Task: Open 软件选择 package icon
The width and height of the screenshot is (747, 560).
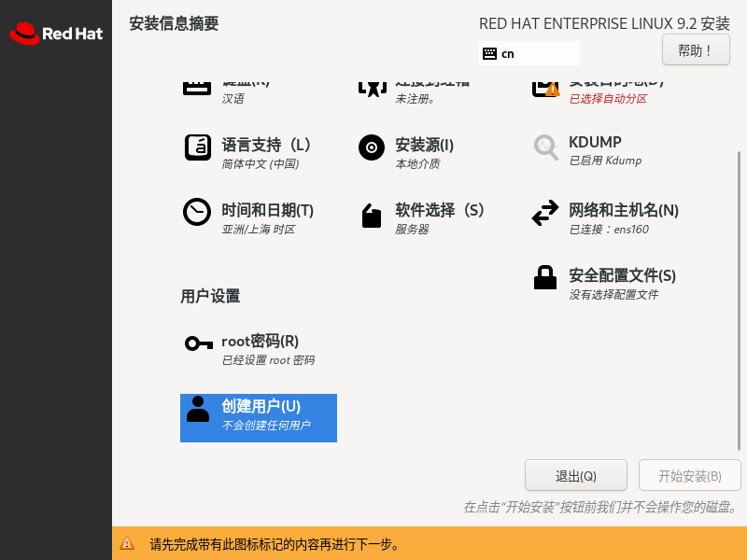Action: 372,216
